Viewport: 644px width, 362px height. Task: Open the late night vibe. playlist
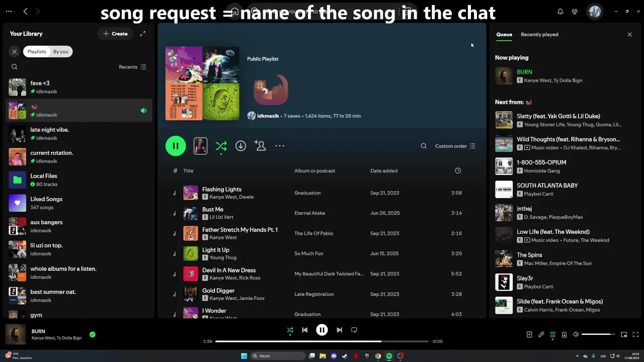click(79, 134)
